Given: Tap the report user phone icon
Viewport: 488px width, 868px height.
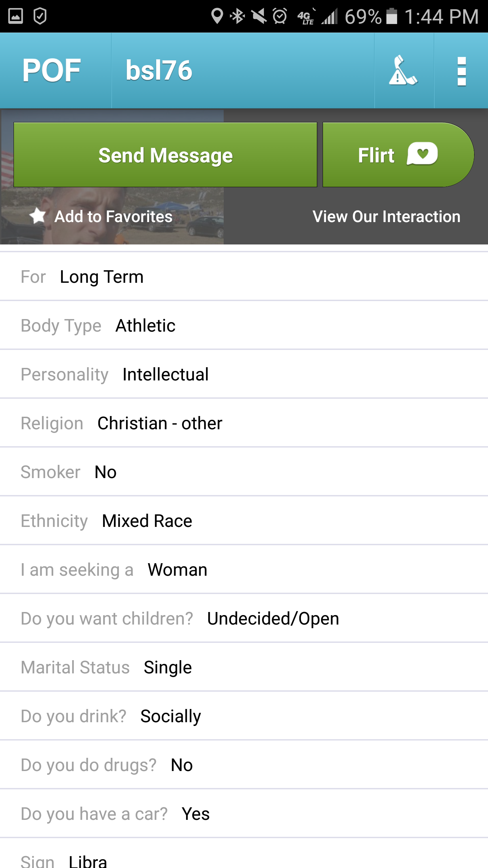Looking at the screenshot, I should (404, 71).
